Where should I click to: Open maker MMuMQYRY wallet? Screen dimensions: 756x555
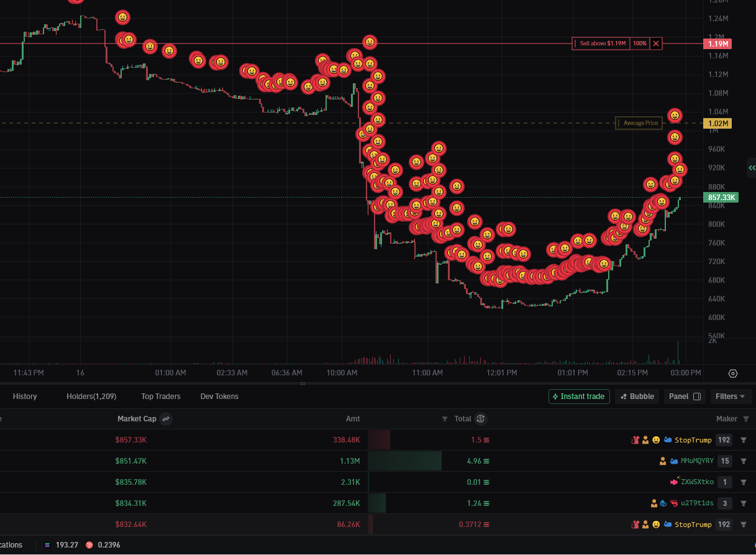click(x=697, y=461)
